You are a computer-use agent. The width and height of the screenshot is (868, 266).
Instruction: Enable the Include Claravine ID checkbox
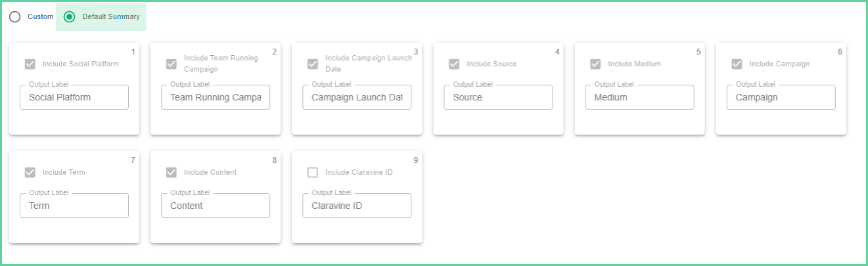pyautogui.click(x=313, y=173)
